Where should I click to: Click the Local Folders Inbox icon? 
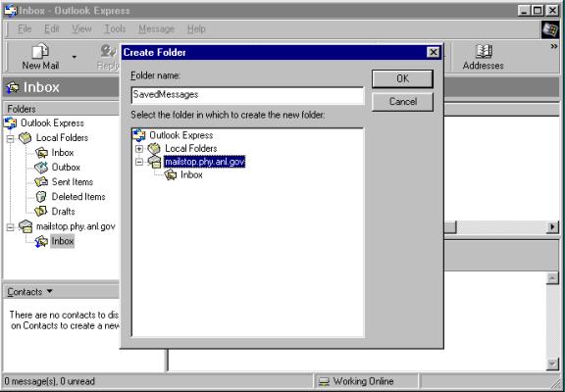(41, 153)
